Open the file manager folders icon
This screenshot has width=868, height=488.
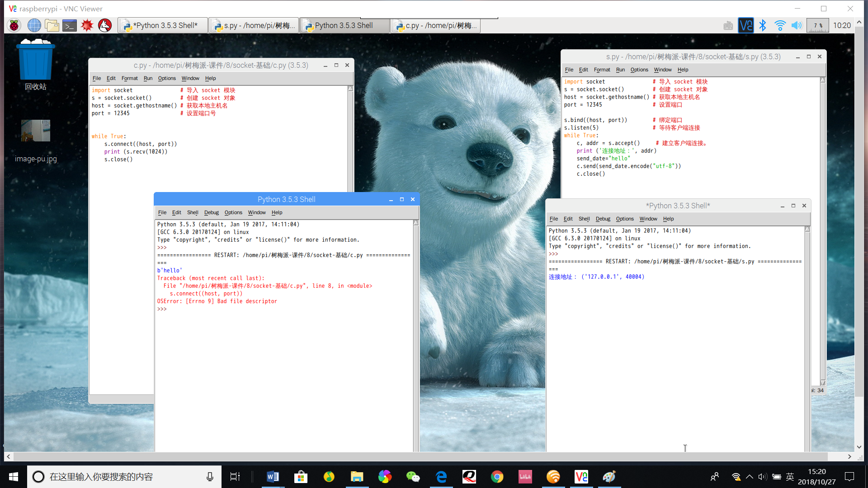[x=52, y=26]
